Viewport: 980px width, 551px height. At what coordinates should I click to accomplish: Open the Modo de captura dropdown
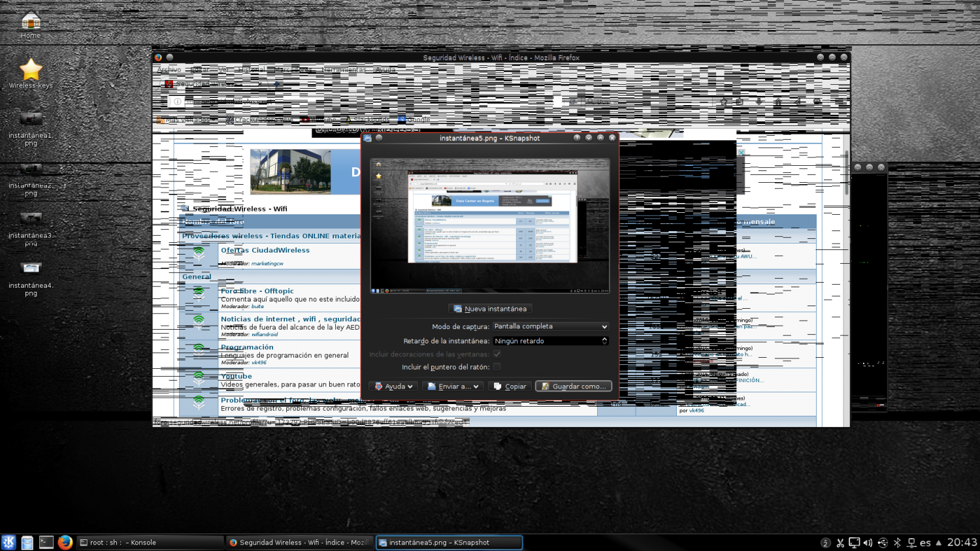tap(551, 326)
